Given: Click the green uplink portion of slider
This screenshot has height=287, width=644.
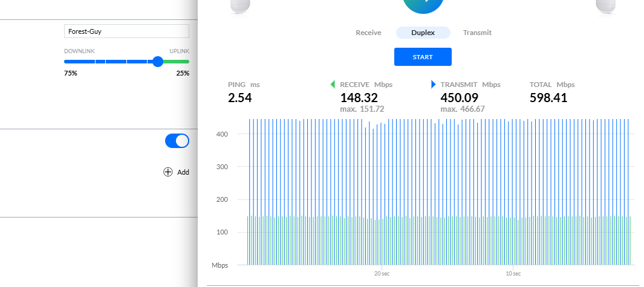Looking at the screenshot, I should pyautogui.click(x=177, y=62).
